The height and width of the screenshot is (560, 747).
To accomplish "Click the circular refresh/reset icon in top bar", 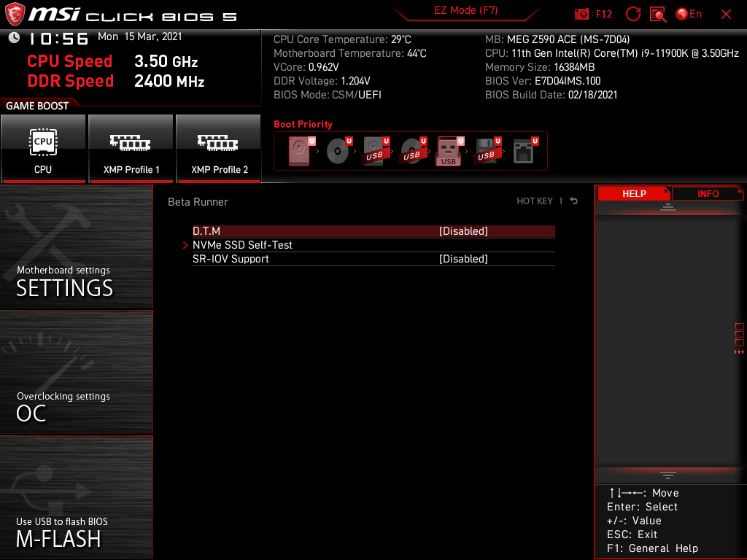I will tap(632, 14).
